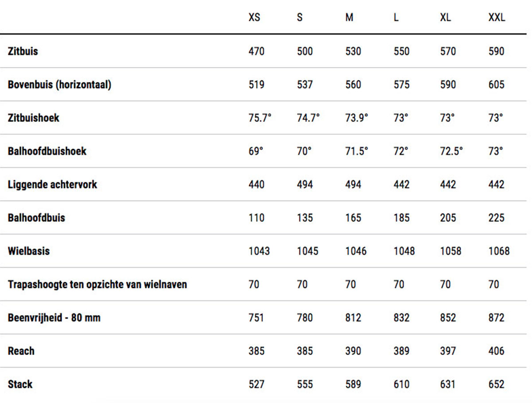Click the M size column header

pyautogui.click(x=349, y=18)
